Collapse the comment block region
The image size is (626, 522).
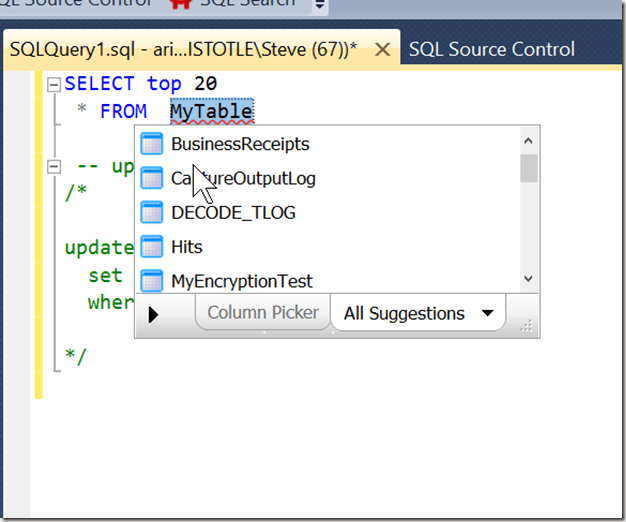[54, 167]
